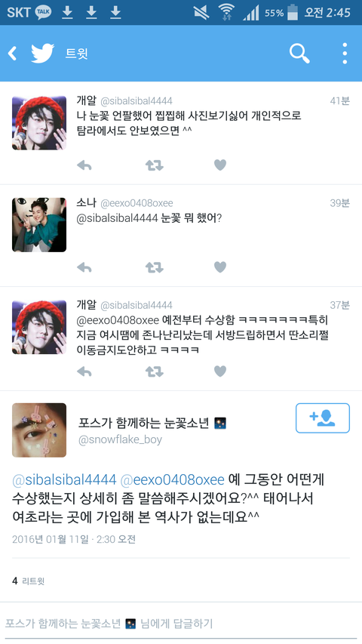Retweet 개알's 37분 tweet
The width and height of the screenshot is (362, 644).
click(x=155, y=371)
